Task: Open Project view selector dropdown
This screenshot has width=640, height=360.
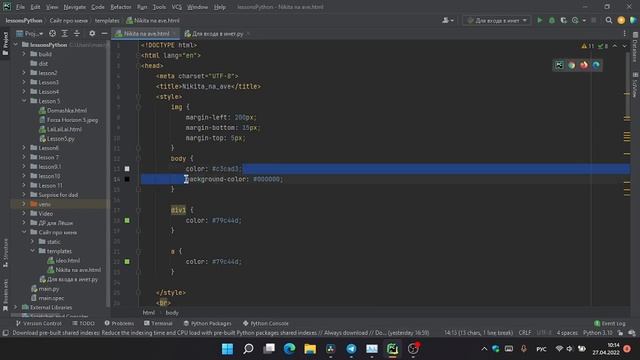Action: [x=29, y=33]
